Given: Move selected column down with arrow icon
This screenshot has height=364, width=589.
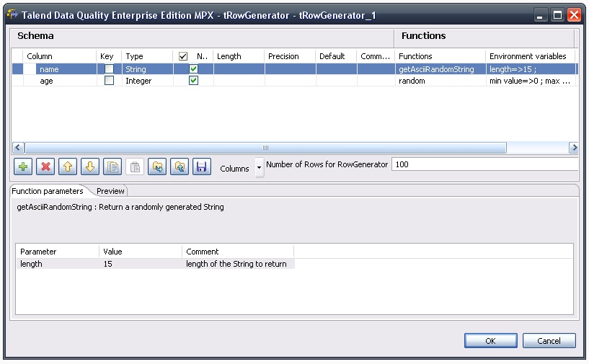Looking at the screenshot, I should point(89,167).
